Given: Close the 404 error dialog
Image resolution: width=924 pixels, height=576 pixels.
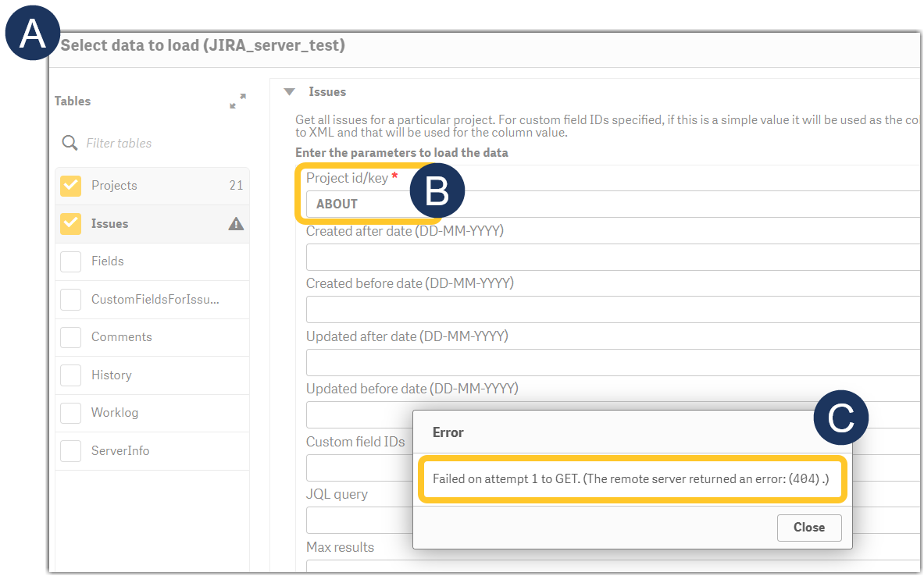Looking at the screenshot, I should (809, 528).
